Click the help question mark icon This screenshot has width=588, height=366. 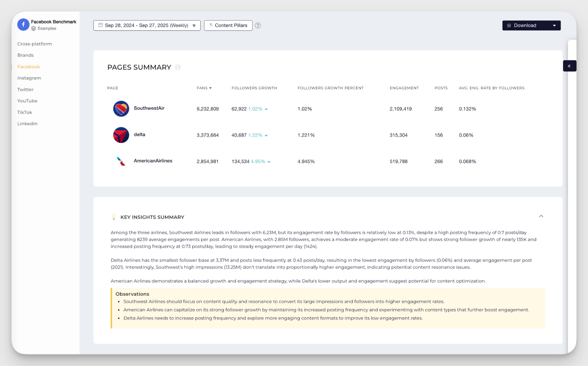[x=258, y=26]
